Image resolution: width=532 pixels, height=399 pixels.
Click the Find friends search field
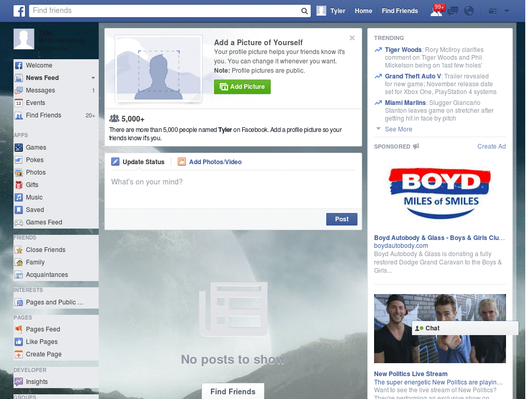point(165,11)
